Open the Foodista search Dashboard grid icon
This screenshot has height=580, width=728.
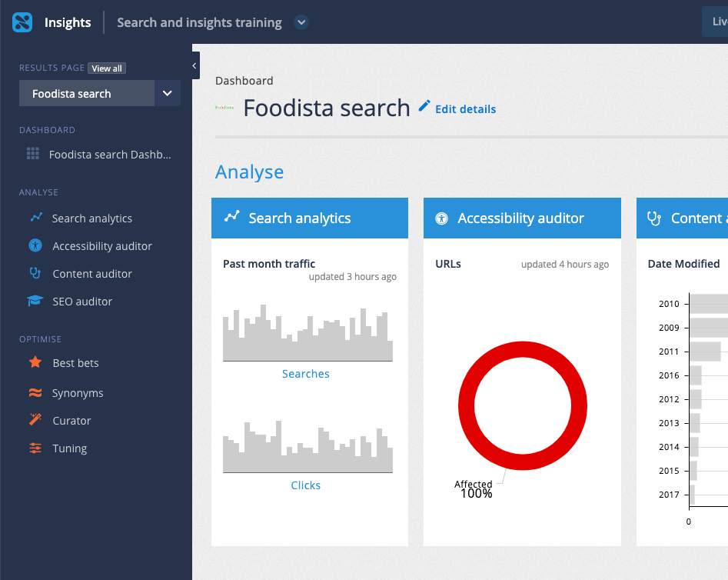[x=34, y=154]
